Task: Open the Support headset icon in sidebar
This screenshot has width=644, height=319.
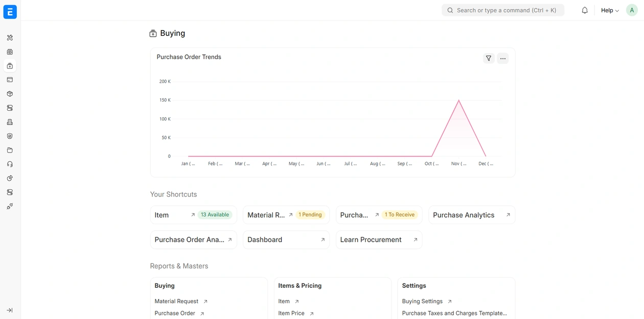Action: [x=10, y=164]
